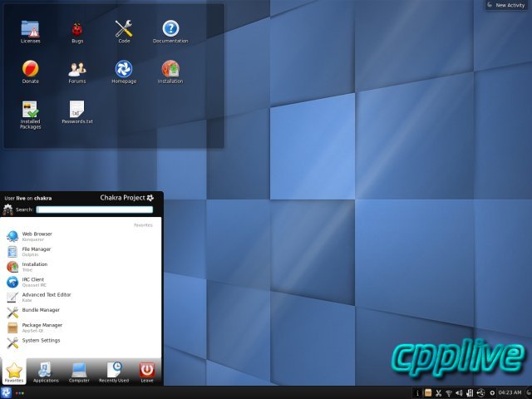
Task: Open the Passwords.txt file
Action: point(77,112)
